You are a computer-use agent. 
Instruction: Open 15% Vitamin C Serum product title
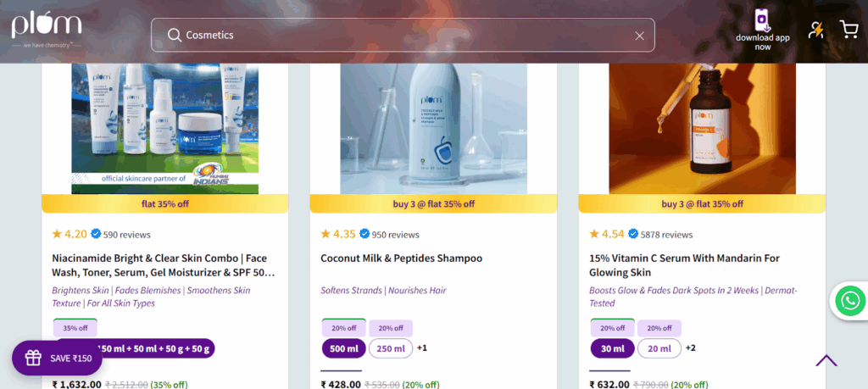point(684,265)
